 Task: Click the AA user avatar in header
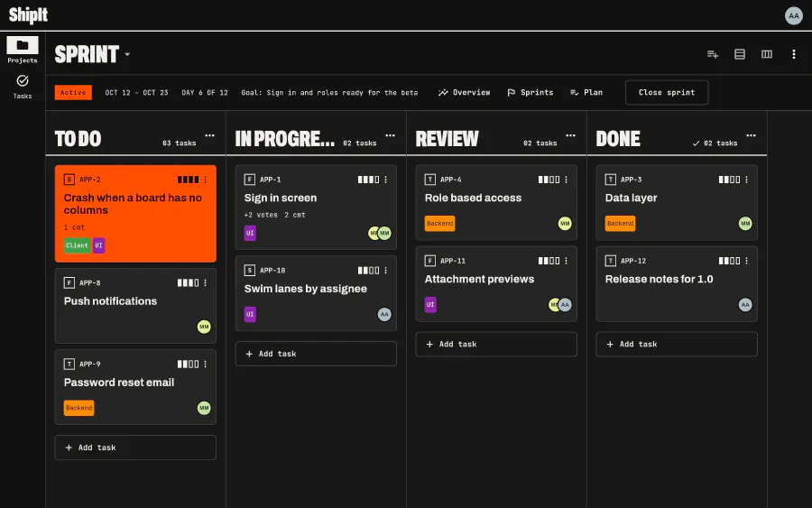pos(793,15)
